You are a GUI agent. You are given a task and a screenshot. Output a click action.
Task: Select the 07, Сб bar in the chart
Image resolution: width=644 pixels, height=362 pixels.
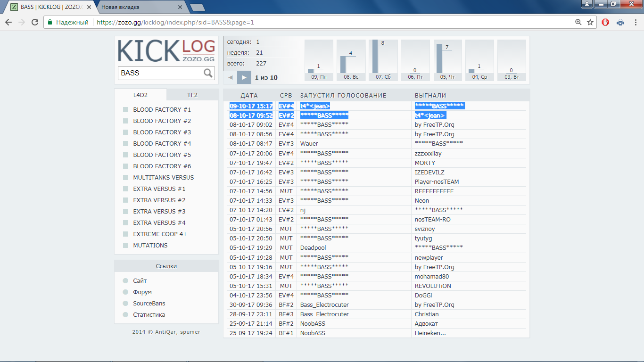(383, 60)
